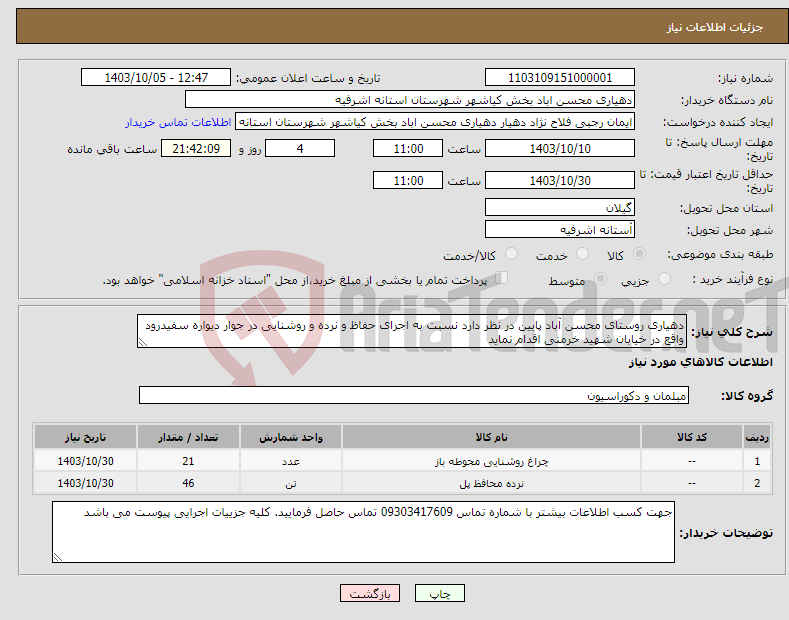Click the request creator name field
789x620 pixels.
click(x=435, y=122)
